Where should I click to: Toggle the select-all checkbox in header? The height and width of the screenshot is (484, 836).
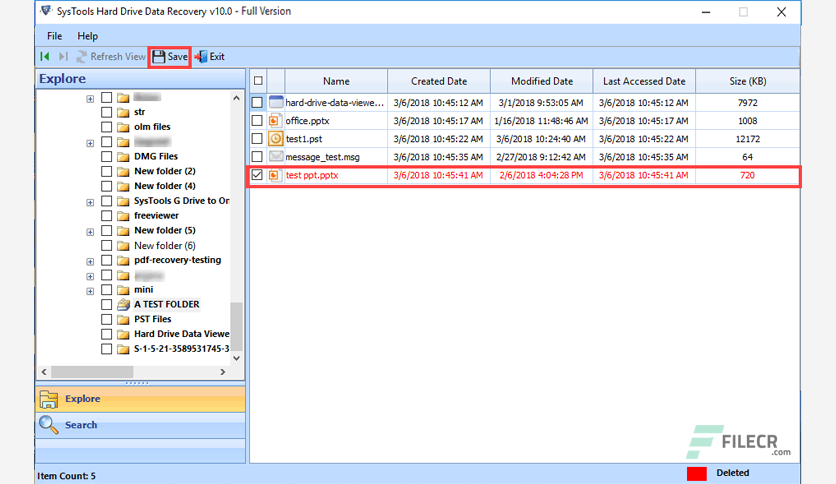(258, 81)
